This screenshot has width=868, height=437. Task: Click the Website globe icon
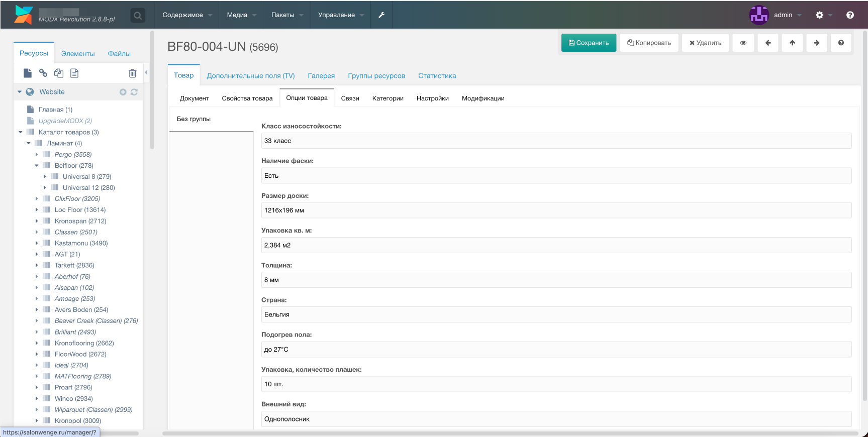(30, 92)
